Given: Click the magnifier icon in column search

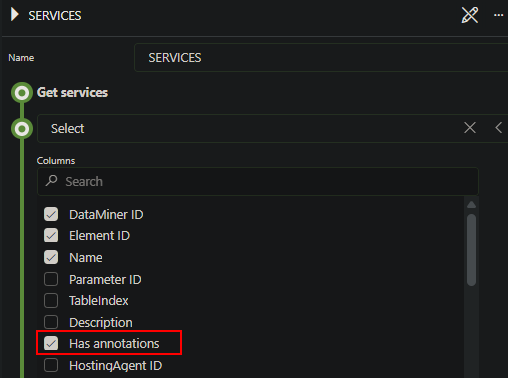Looking at the screenshot, I should [x=52, y=181].
